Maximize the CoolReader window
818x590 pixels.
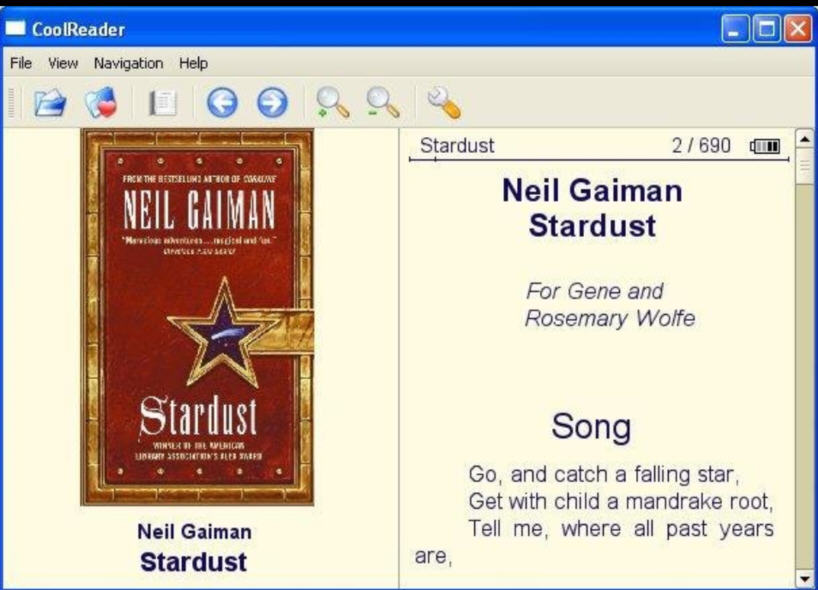tap(766, 29)
